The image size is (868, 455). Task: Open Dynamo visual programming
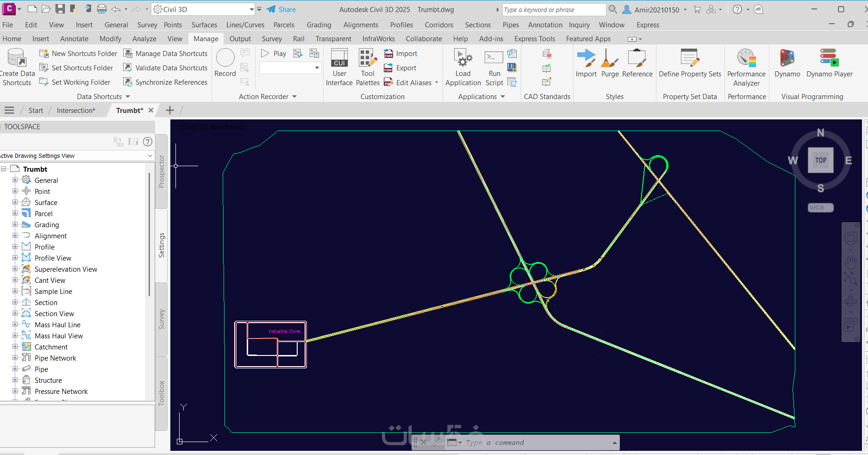coord(787,63)
